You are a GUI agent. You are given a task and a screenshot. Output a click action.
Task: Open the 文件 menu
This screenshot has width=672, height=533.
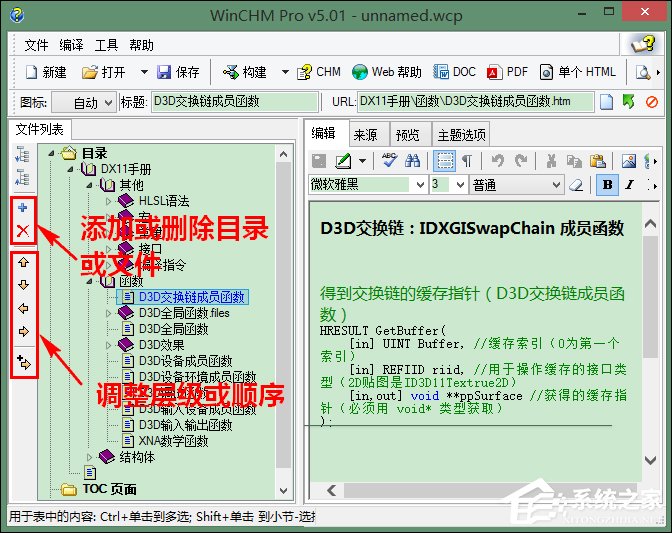(36, 45)
